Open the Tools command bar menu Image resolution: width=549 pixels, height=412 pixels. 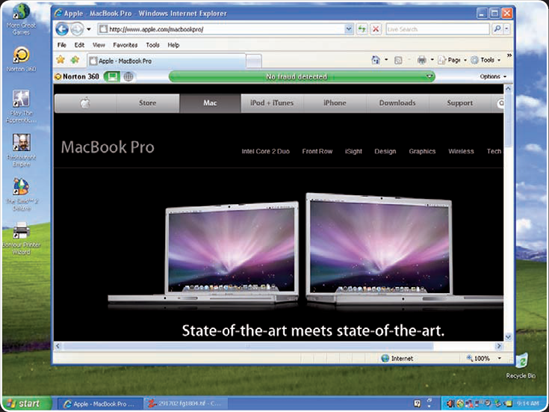(x=486, y=60)
